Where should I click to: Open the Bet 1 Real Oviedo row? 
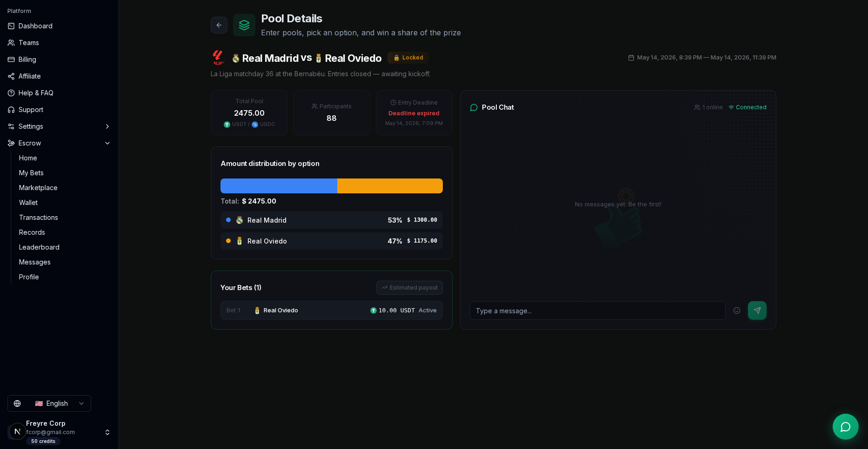click(x=332, y=310)
